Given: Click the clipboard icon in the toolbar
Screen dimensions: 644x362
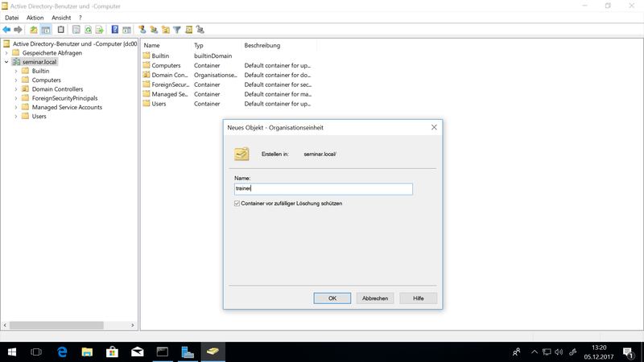Looking at the screenshot, I should [x=61, y=30].
